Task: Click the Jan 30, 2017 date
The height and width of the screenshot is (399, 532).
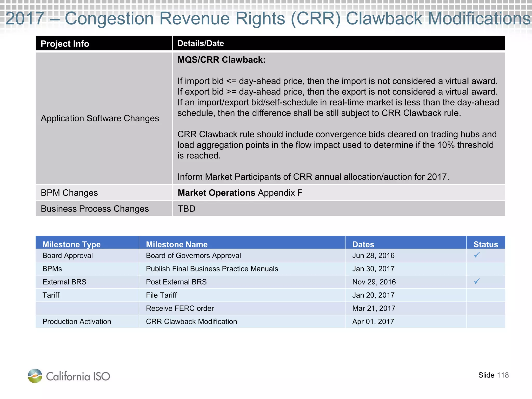Action: 373,269
